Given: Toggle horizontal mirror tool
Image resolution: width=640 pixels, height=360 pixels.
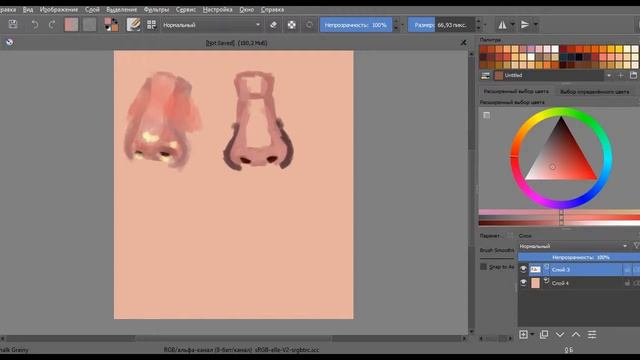Looking at the screenshot, I should coord(502,25).
